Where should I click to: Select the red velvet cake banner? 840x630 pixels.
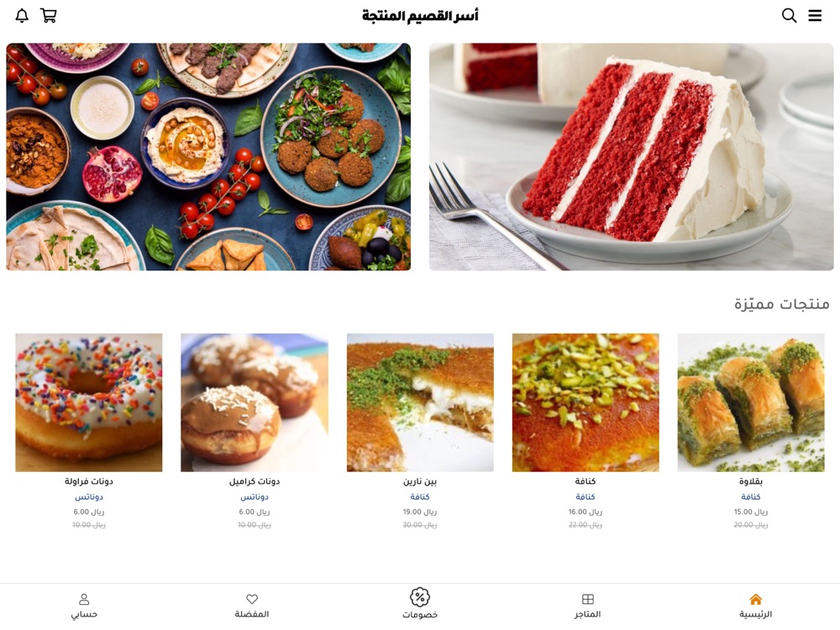pos(631,156)
